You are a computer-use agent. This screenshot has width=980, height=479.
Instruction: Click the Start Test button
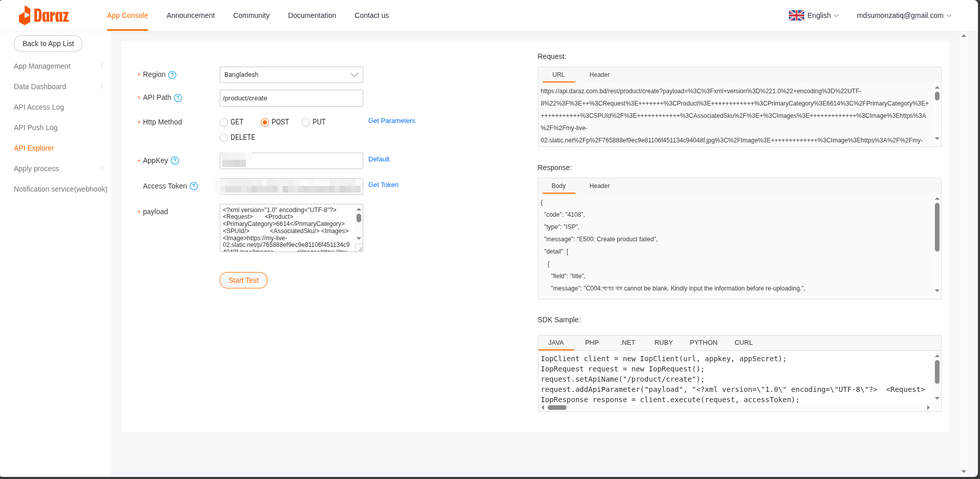[x=243, y=280]
